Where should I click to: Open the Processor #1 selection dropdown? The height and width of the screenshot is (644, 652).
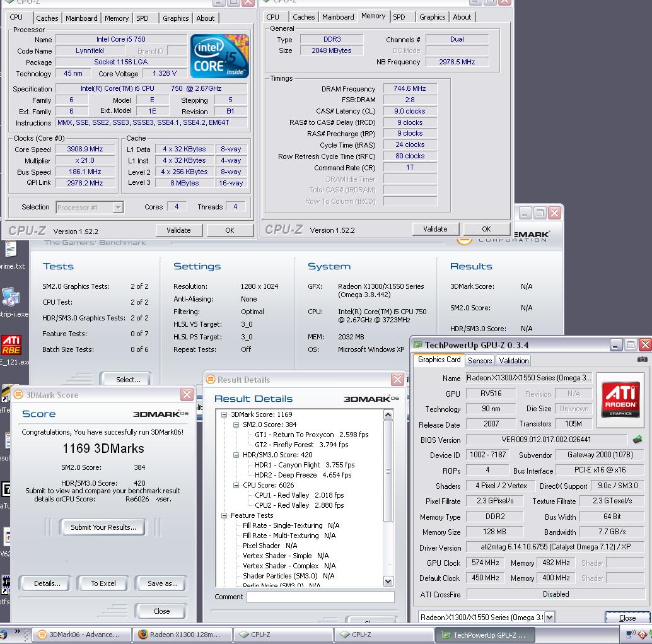[118, 207]
